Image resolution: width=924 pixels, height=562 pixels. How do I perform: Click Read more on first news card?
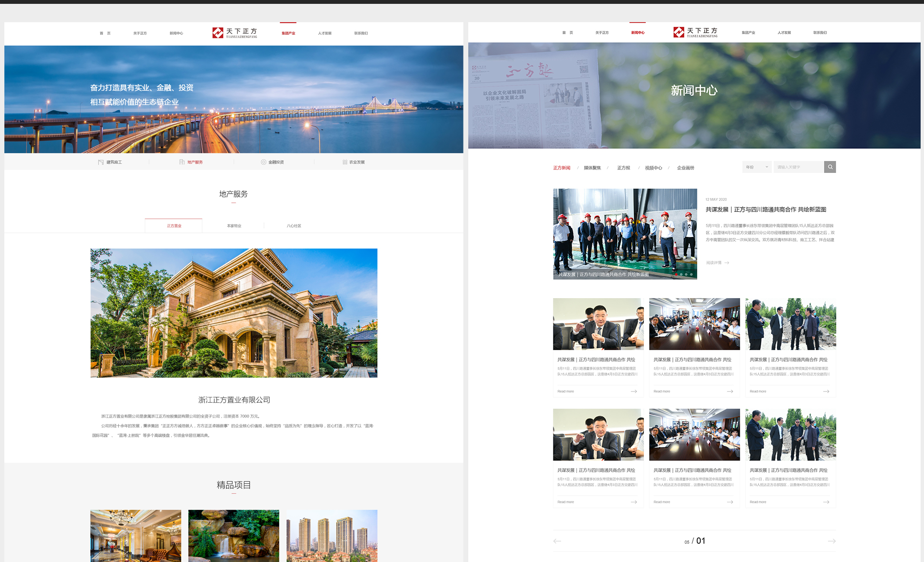[565, 392]
